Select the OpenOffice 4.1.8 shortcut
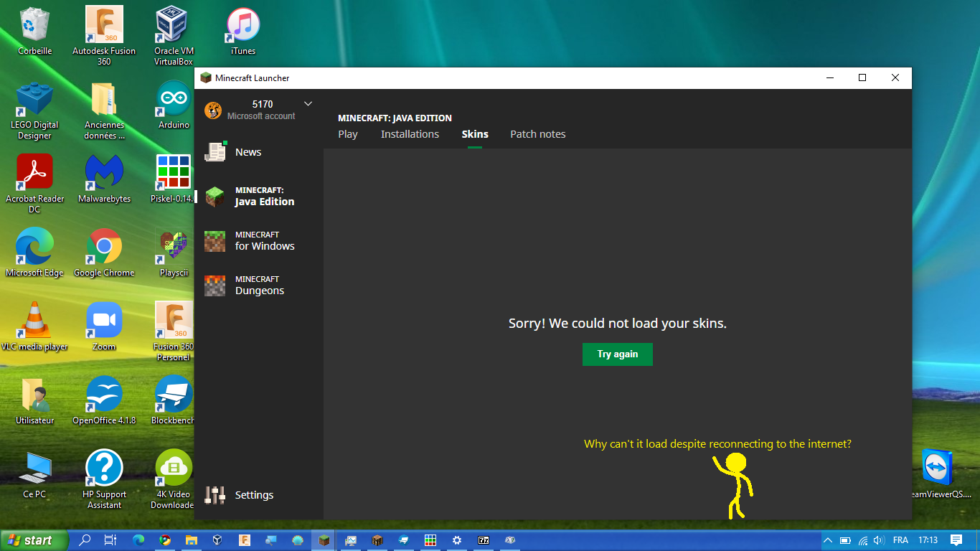Screen dimensions: 980x551 pos(104,400)
